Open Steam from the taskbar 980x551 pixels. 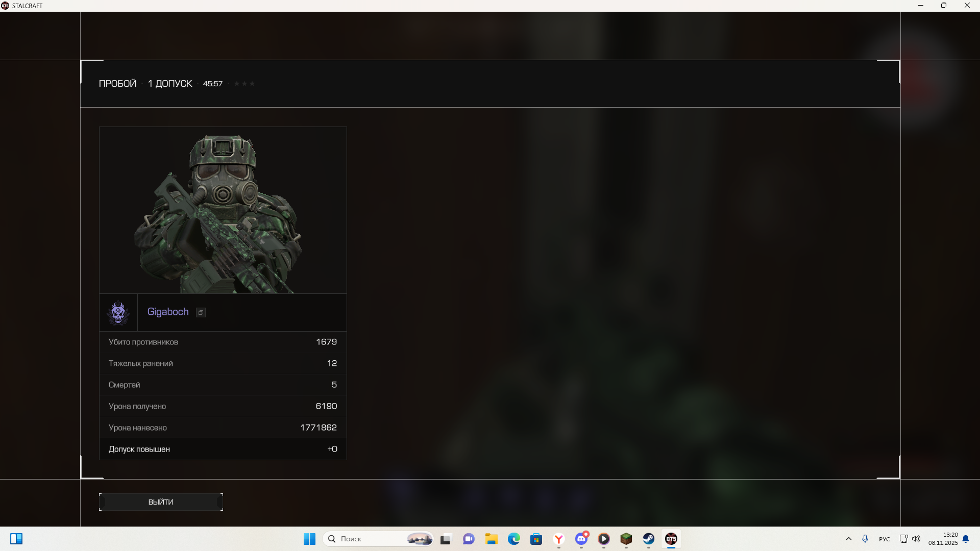[648, 539]
